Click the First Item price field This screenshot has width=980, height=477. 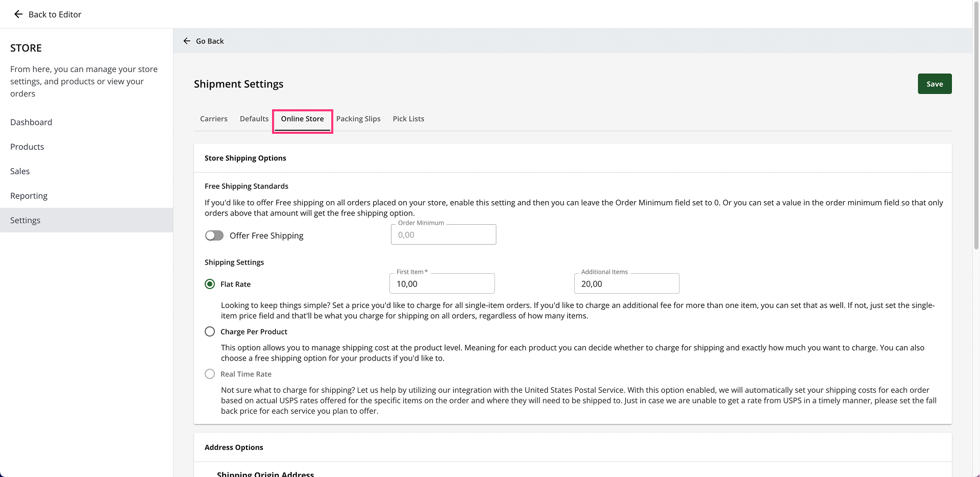point(442,284)
